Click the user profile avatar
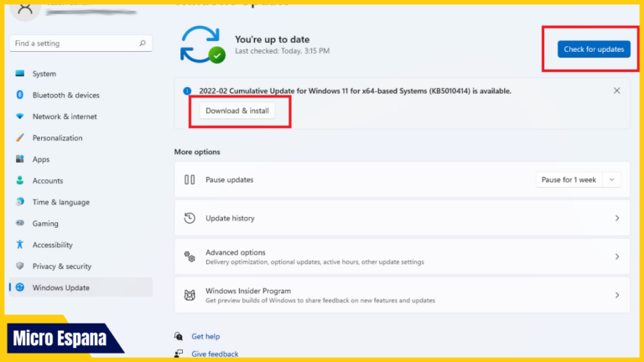 [x=25, y=9]
